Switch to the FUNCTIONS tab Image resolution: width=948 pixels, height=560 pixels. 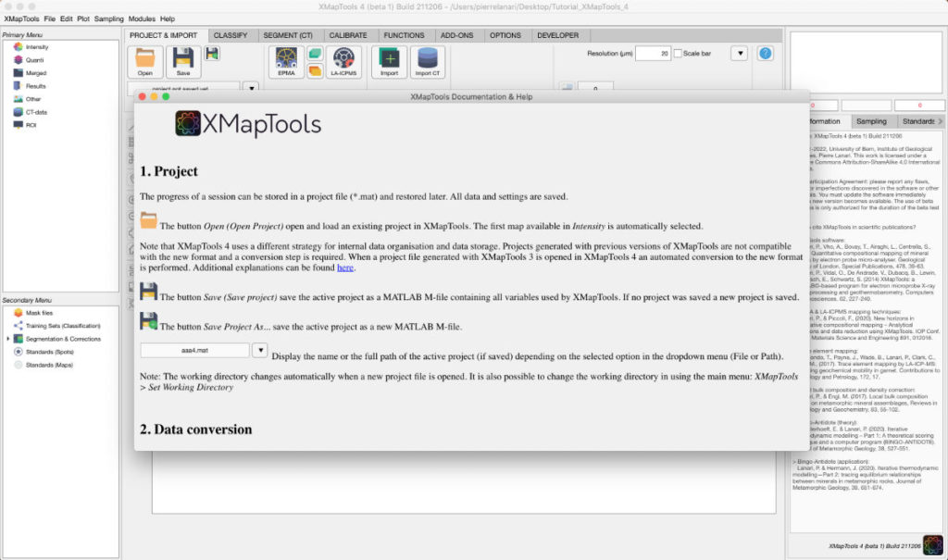(404, 35)
